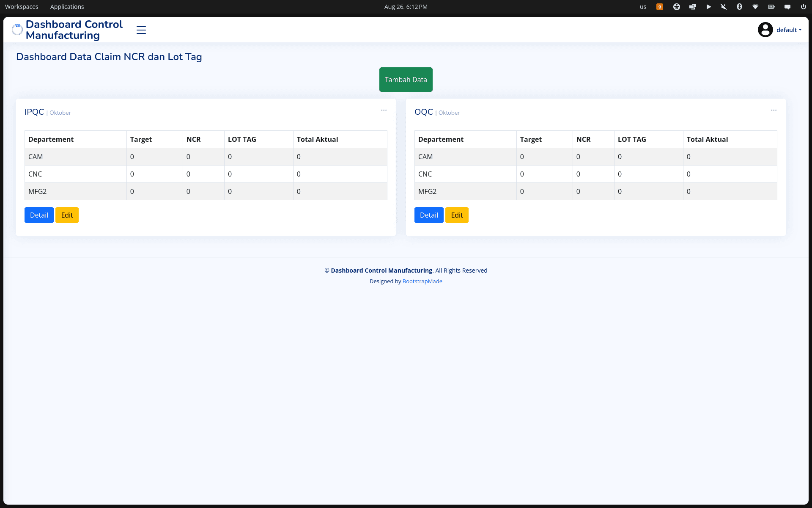The height and width of the screenshot is (508, 812).
Task: Open the power menu icon
Action: [803, 7]
